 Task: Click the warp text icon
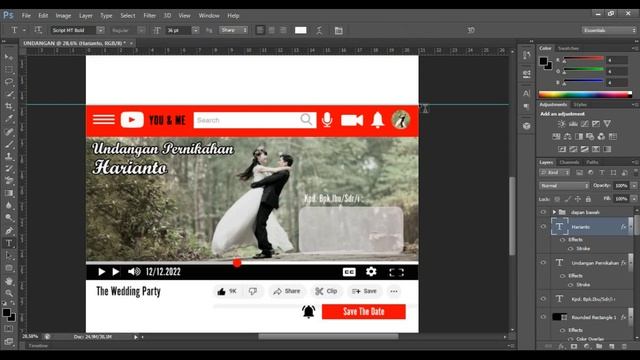(319, 30)
